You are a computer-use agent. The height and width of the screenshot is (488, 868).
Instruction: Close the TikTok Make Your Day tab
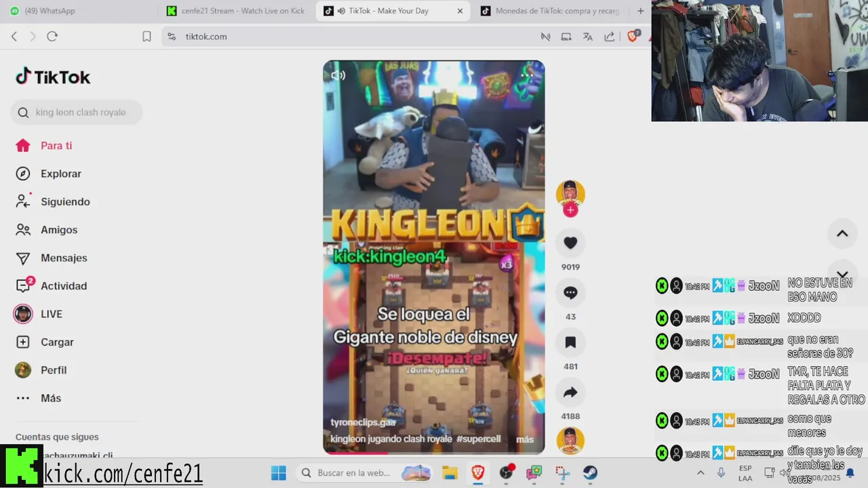coord(460,11)
